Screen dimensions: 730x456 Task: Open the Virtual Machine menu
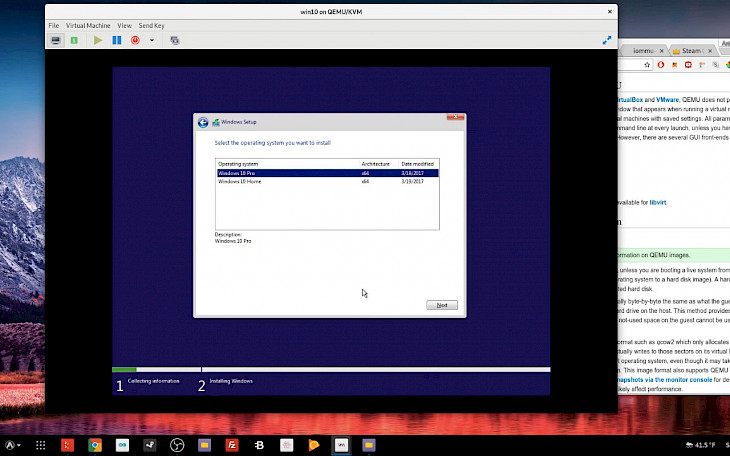coord(88,26)
